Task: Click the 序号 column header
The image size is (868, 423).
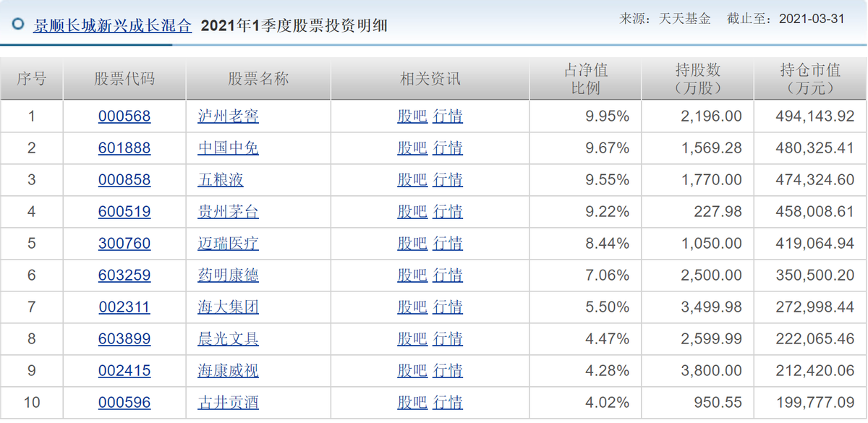Action: point(32,79)
